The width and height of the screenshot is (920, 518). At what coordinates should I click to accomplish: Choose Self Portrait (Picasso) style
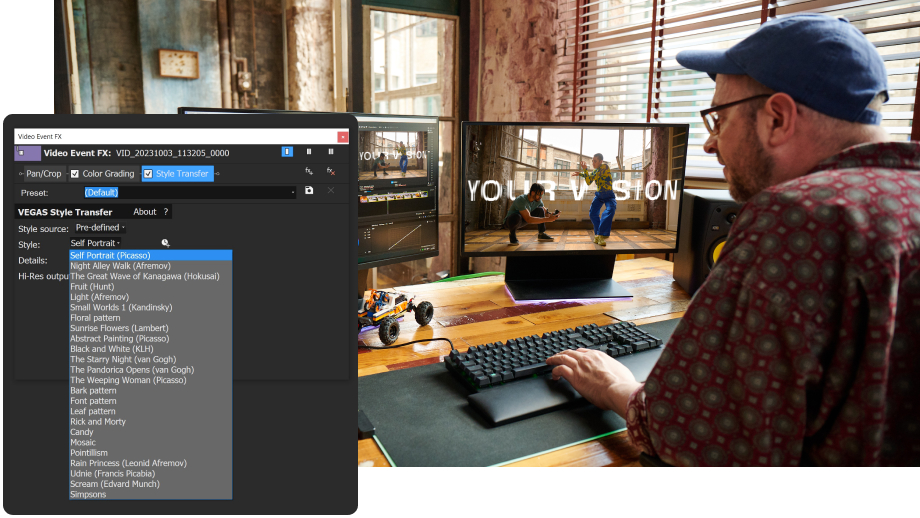pyautogui.click(x=151, y=255)
